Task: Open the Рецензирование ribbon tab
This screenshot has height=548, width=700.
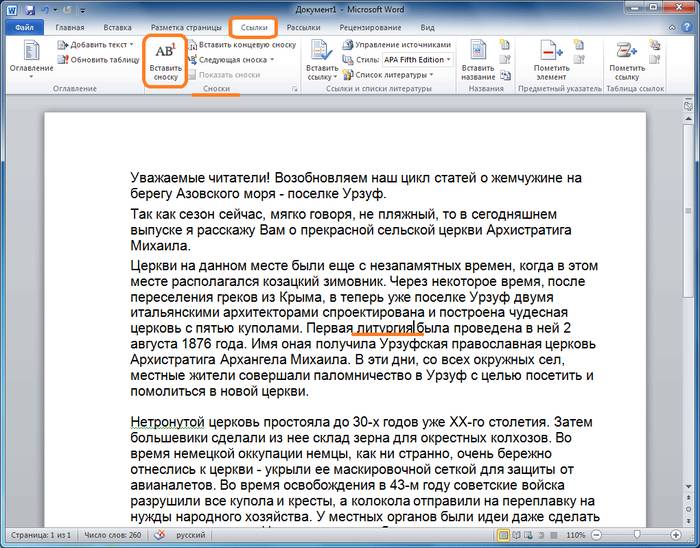Action: 370,28
